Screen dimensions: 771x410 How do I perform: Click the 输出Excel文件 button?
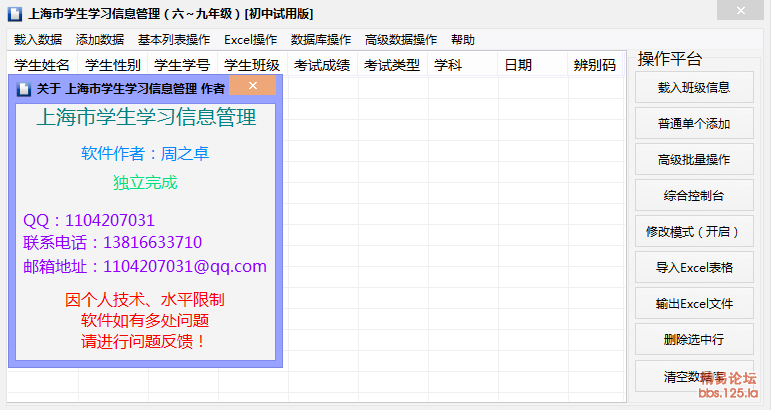click(694, 303)
